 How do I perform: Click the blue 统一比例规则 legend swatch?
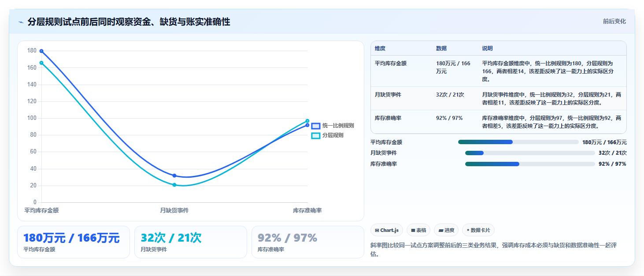point(316,126)
